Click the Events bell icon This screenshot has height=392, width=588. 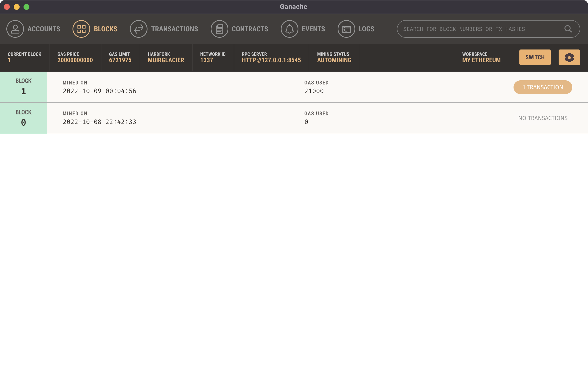289,29
